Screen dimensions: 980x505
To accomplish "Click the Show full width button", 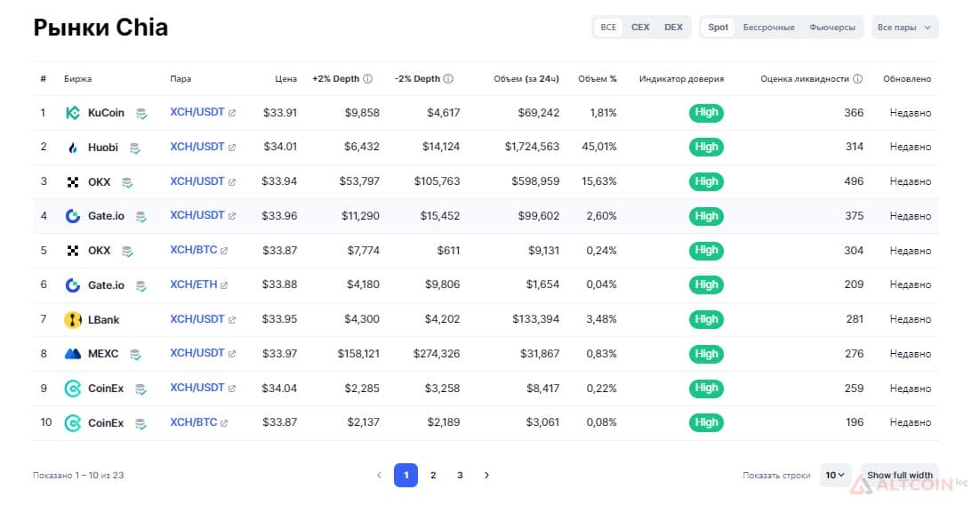I will 899,475.
